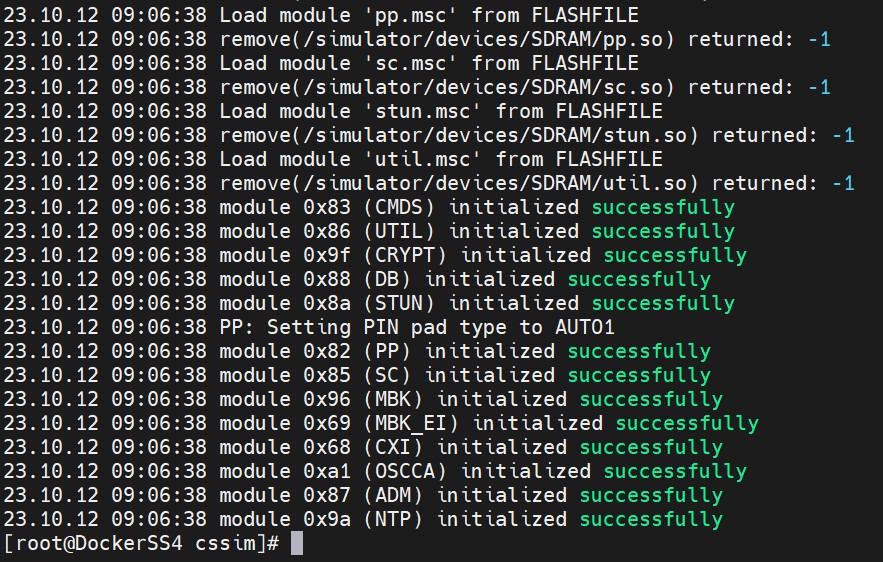
Task: Click 'AUTO1' in the PIN pad line
Action: point(585,327)
